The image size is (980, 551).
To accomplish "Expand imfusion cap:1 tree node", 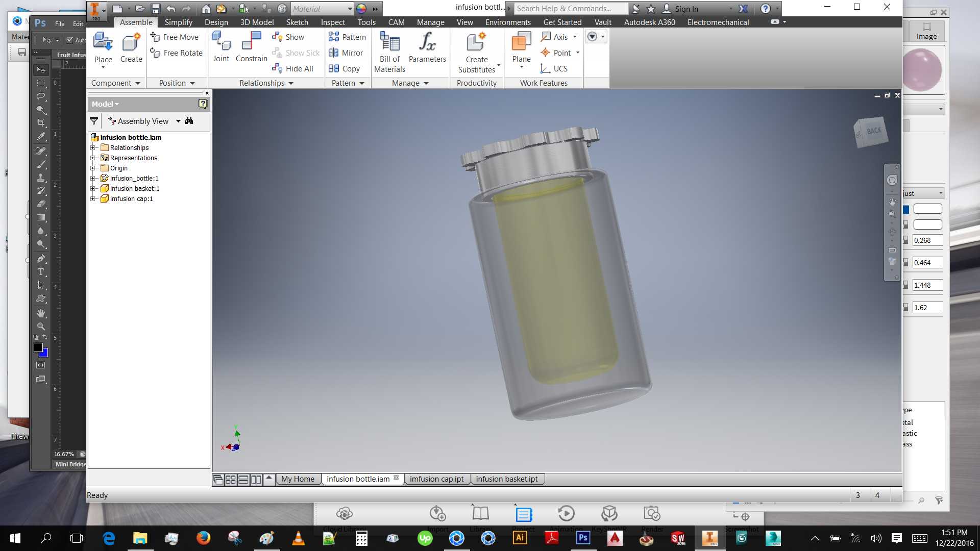I will tap(93, 199).
